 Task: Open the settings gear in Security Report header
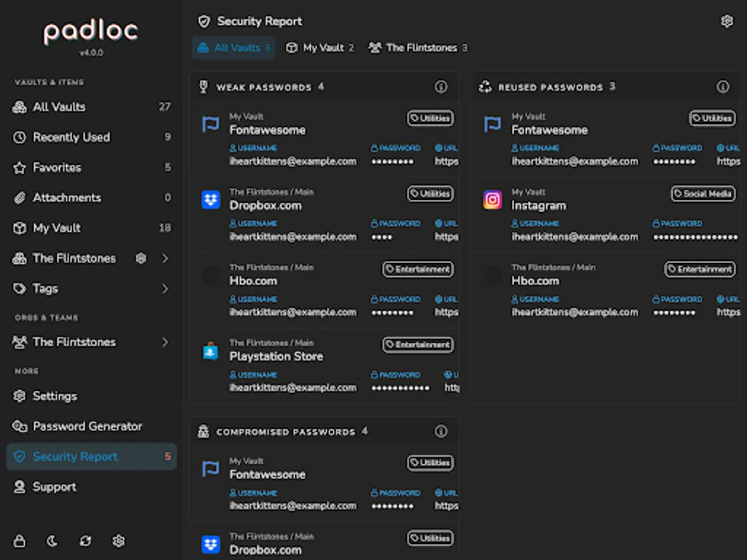point(726,21)
